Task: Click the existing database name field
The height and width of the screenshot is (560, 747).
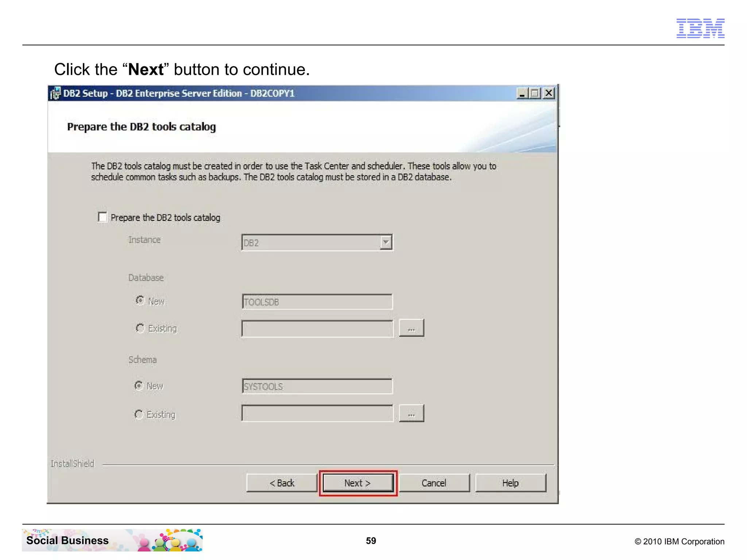Action: coord(317,329)
